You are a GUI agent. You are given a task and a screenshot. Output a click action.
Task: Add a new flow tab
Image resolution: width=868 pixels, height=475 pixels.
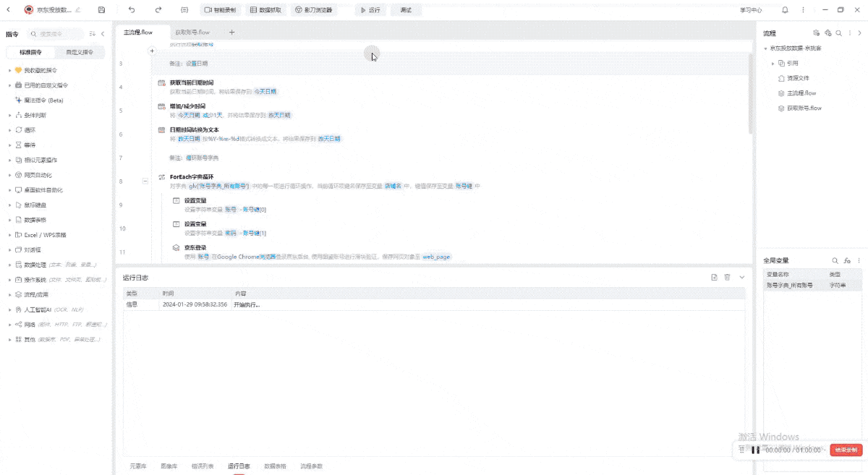(x=231, y=33)
